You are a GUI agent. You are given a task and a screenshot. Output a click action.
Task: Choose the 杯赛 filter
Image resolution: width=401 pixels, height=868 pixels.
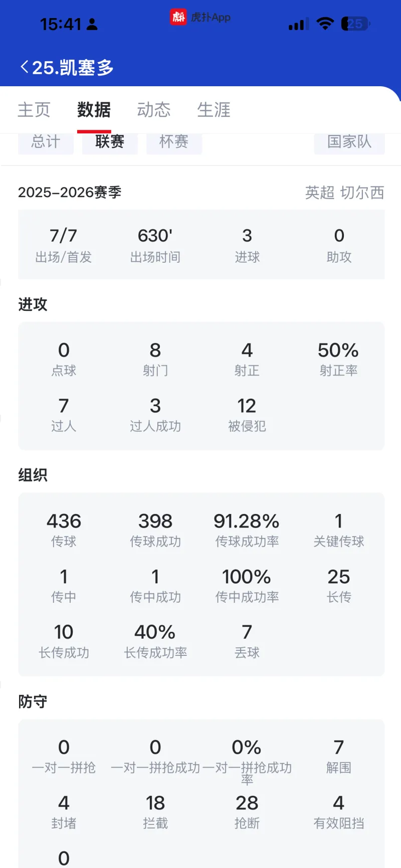pyautogui.click(x=174, y=142)
